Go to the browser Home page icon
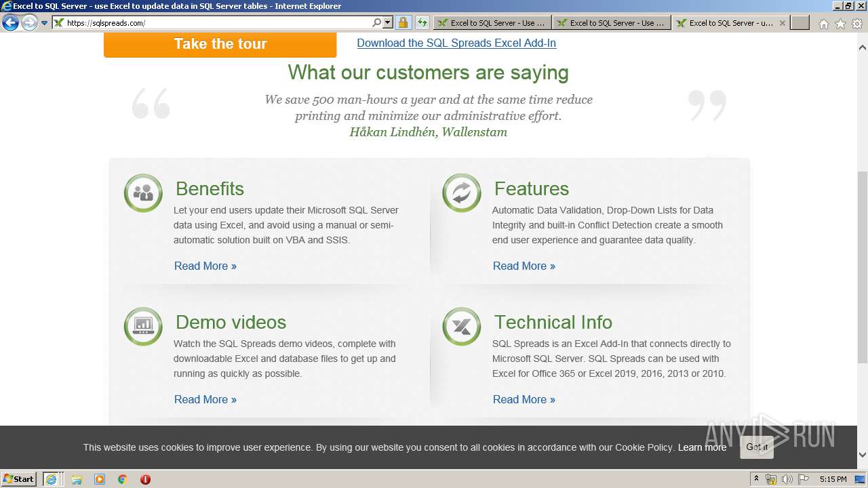 click(823, 24)
